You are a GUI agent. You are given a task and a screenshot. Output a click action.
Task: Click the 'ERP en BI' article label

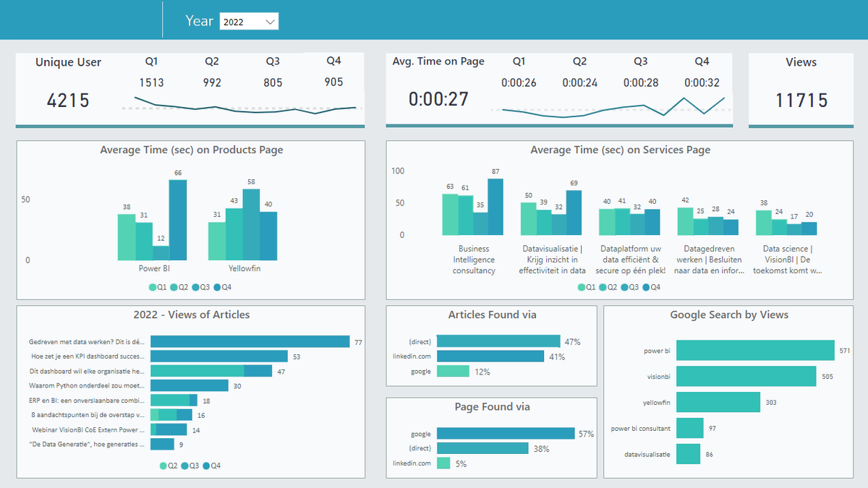click(88, 400)
